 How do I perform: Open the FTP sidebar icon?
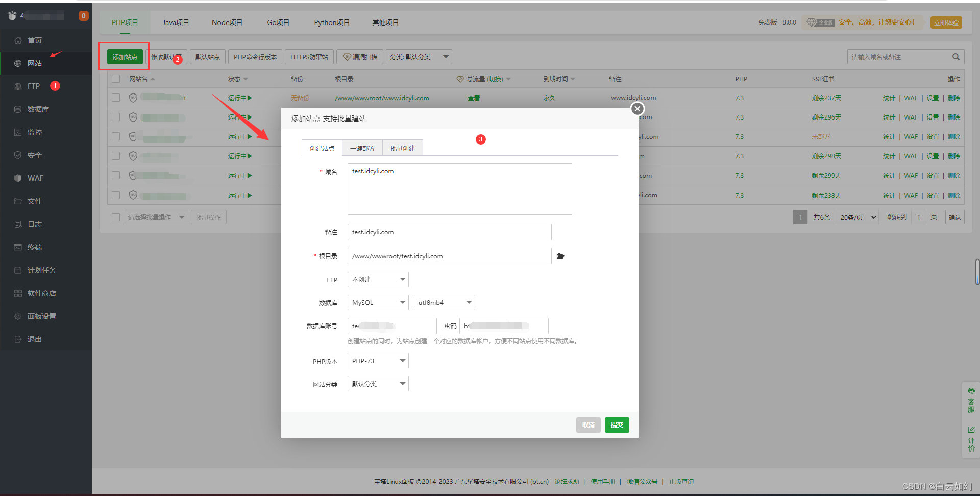pos(18,86)
